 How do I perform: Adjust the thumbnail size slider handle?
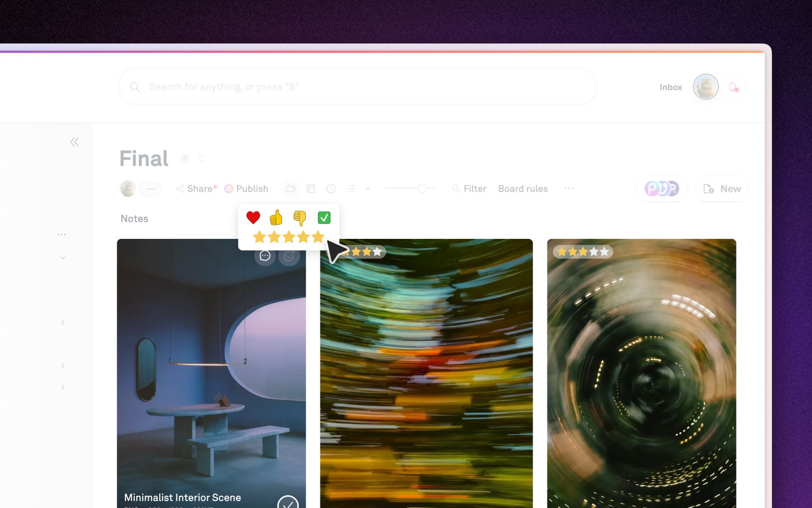pyautogui.click(x=422, y=188)
